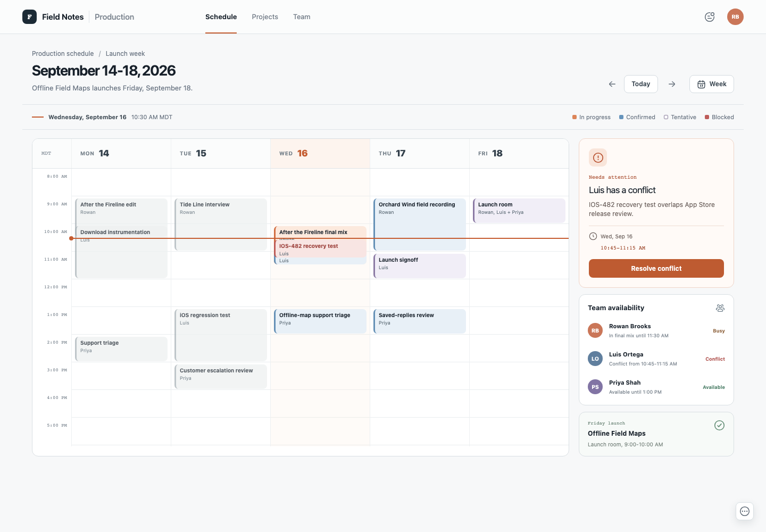The width and height of the screenshot is (766, 532).
Task: Open the Customer escalation review event
Action: pos(221,376)
